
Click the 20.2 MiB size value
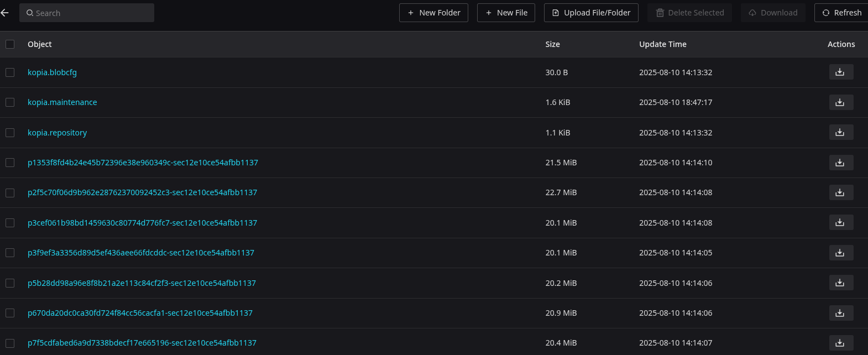pos(561,283)
